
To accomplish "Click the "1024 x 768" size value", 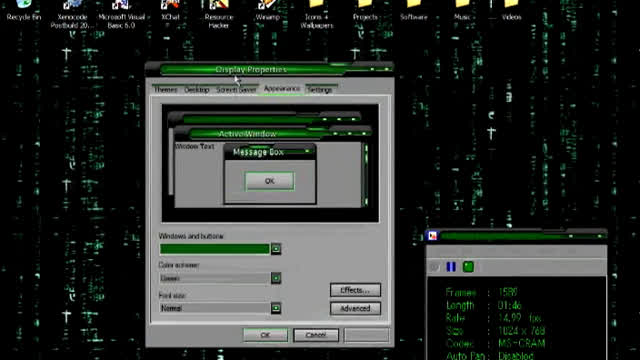I will coord(522,331).
